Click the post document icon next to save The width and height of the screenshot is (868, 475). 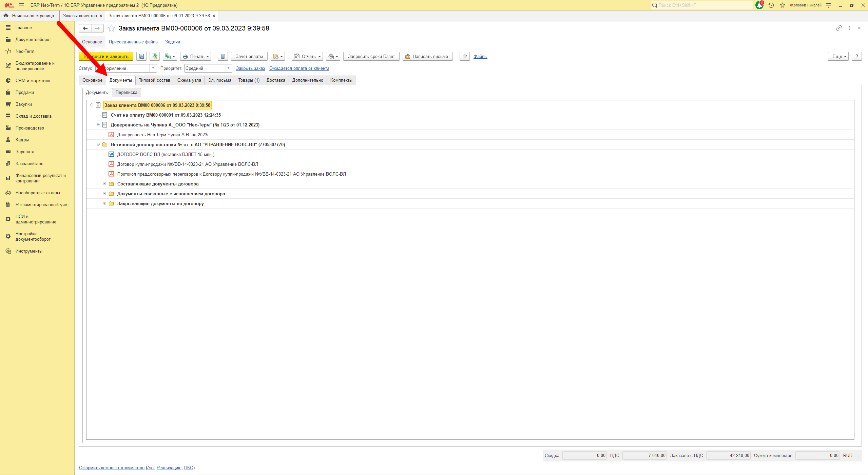(155, 56)
